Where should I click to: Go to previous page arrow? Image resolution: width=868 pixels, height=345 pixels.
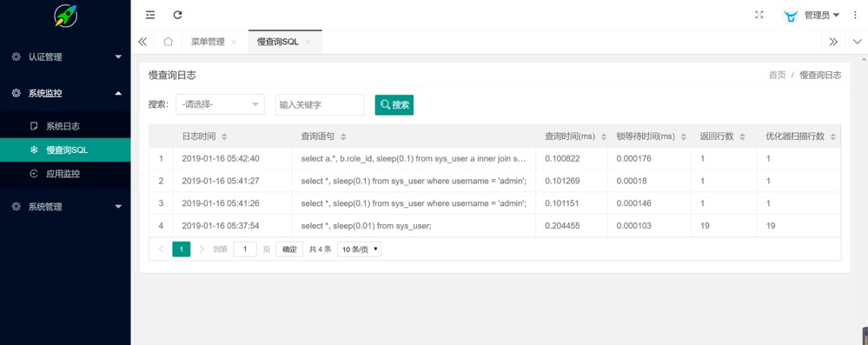click(161, 249)
